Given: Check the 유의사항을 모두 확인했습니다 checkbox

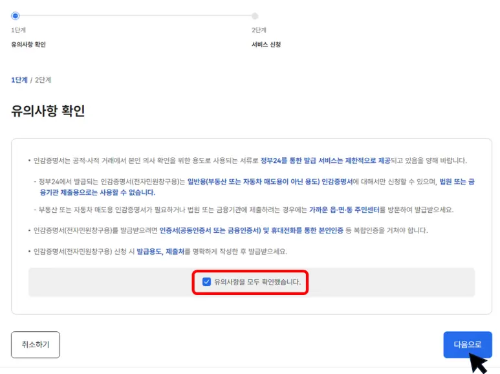Looking at the screenshot, I should tap(207, 282).
